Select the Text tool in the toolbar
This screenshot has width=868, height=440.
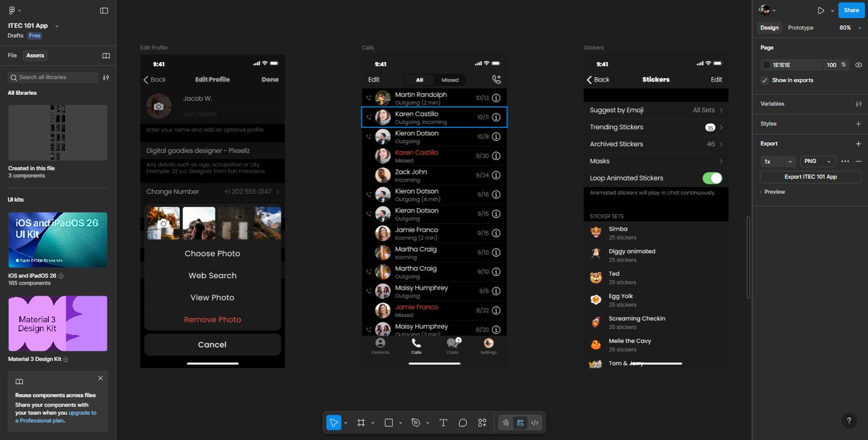point(443,423)
